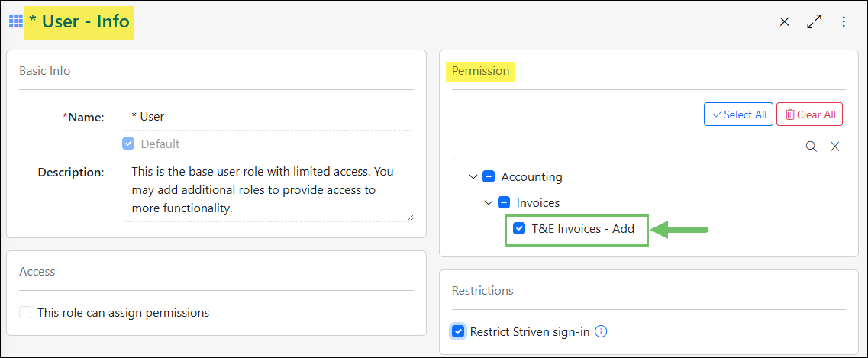Grab the Description textarea resize handle
The image size is (868, 358).
point(410,218)
